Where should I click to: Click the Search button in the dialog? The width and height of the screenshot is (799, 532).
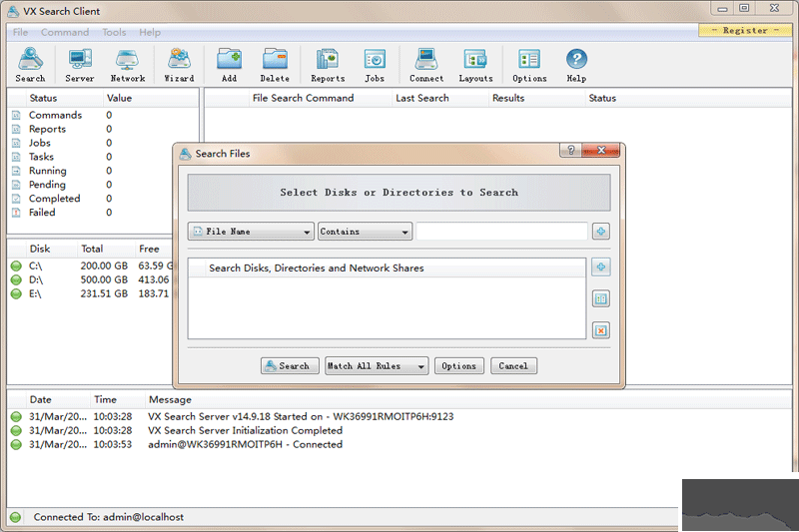[x=290, y=366]
